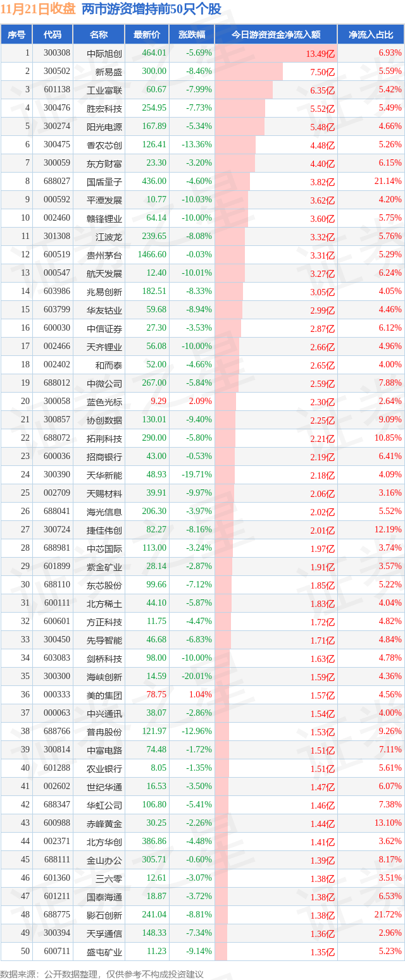The image size is (405, 980).
Task: Click stock name 国泰海通
Action: (x=104, y=897)
